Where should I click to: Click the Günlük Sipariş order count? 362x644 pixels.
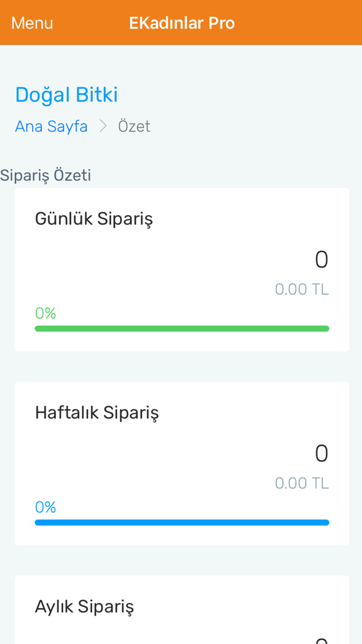point(321,260)
